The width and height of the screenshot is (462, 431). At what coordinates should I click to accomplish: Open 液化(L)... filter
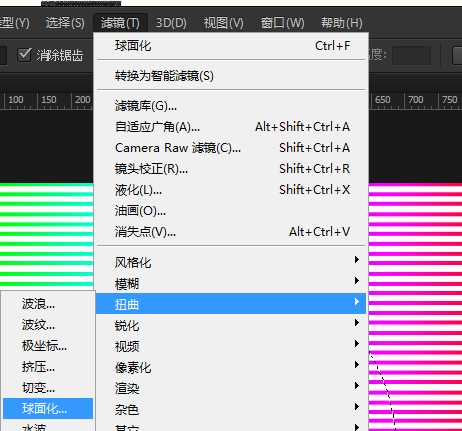tap(232, 190)
